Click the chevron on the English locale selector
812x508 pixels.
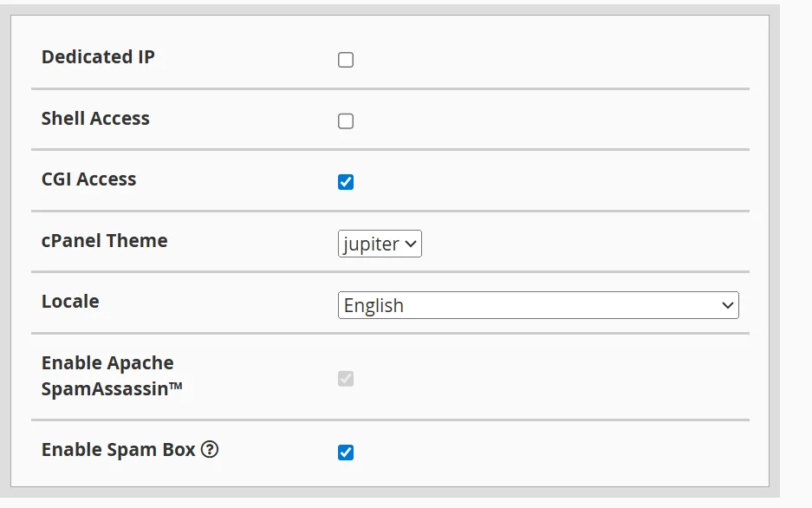pyautogui.click(x=727, y=305)
